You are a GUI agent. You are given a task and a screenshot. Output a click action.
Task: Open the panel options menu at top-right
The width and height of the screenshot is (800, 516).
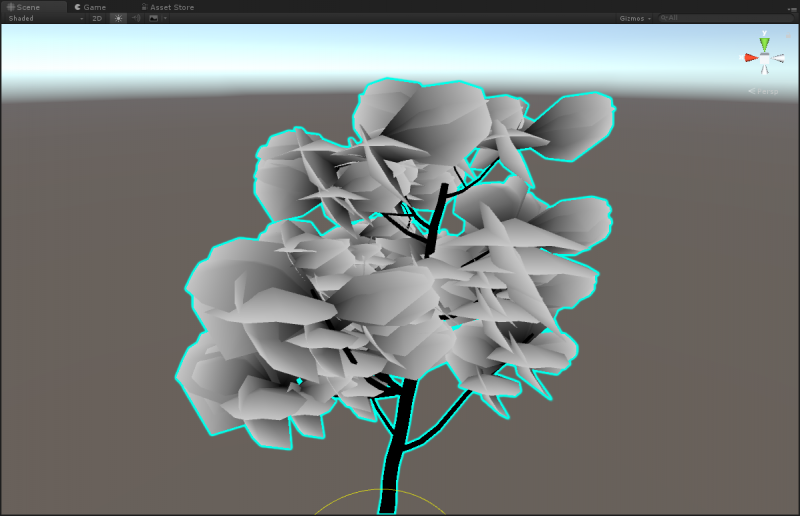[792, 8]
